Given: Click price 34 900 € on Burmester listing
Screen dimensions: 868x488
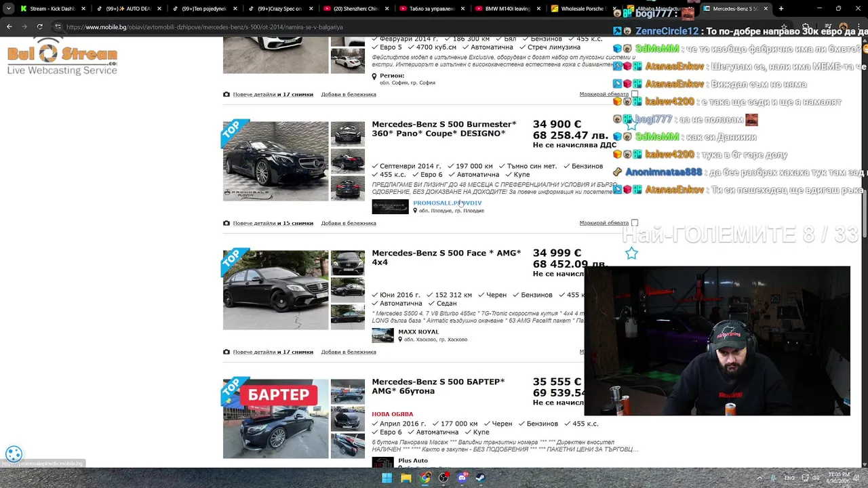Looking at the screenshot, I should point(557,124).
